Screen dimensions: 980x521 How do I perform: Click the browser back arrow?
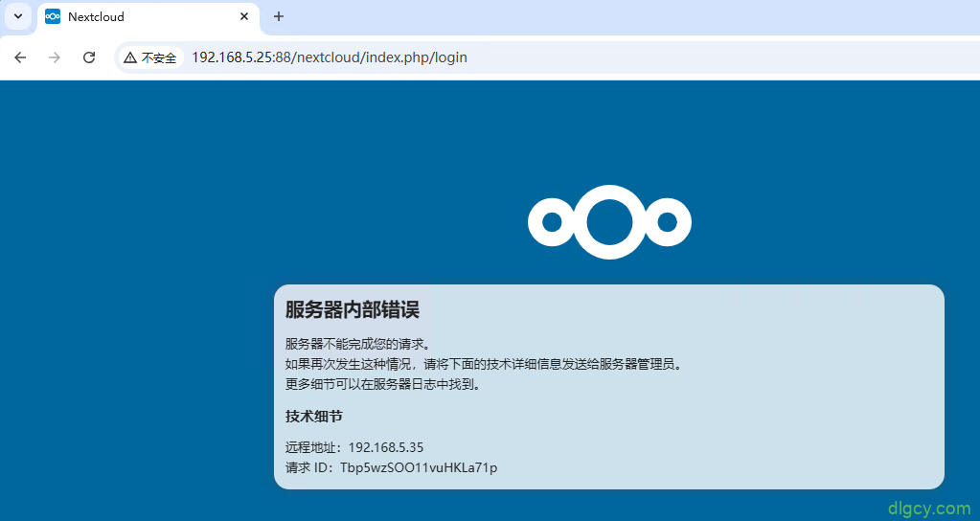pyautogui.click(x=20, y=57)
